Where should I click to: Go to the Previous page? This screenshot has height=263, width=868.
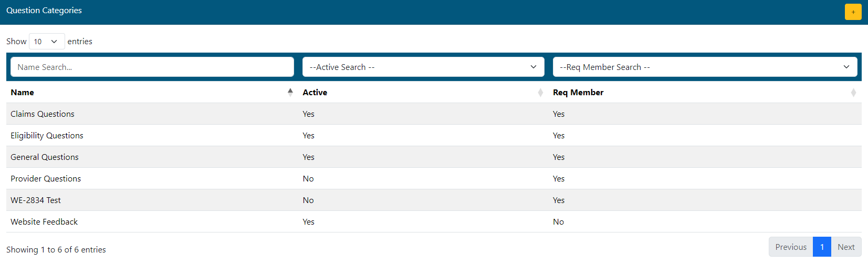pyautogui.click(x=790, y=247)
